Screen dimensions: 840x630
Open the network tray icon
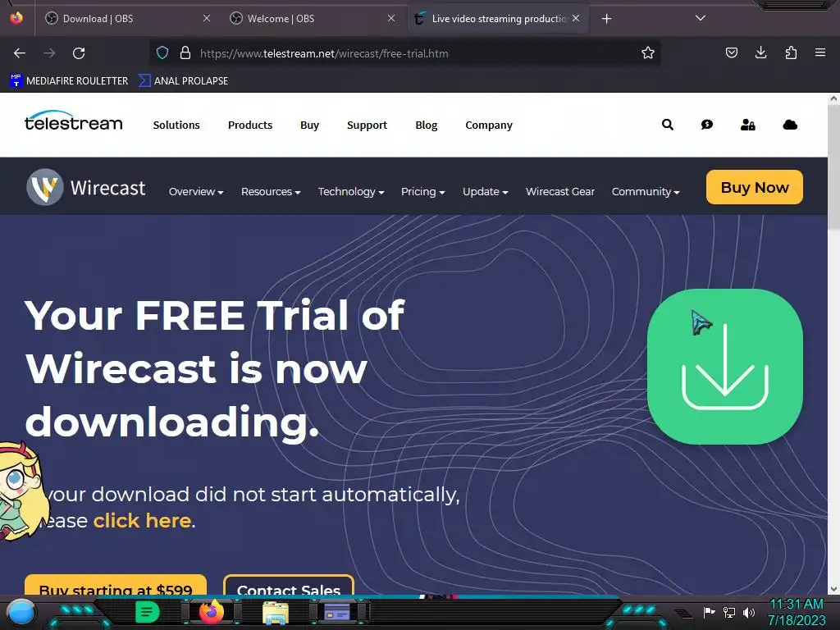click(729, 612)
